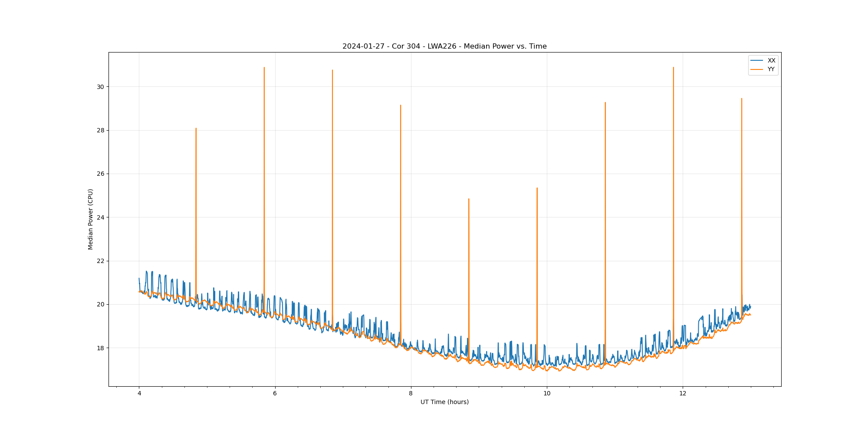Click the x-axis tick label 6
868x434 pixels.
coord(275,394)
